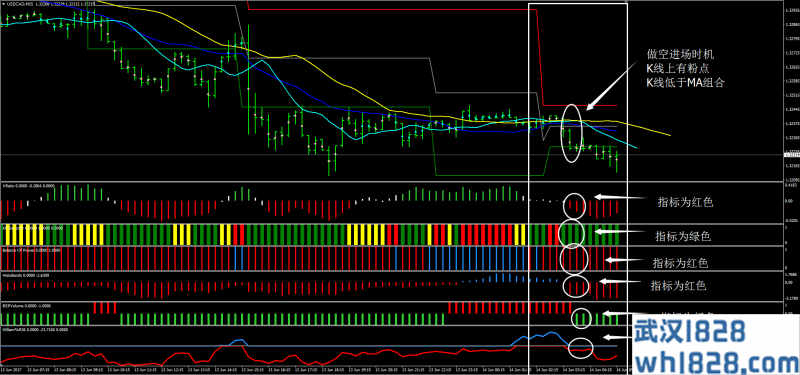Image resolution: width=800 pixels, height=375 pixels.
Task: Click the 武汉1828 logo text
Action: pos(689,330)
